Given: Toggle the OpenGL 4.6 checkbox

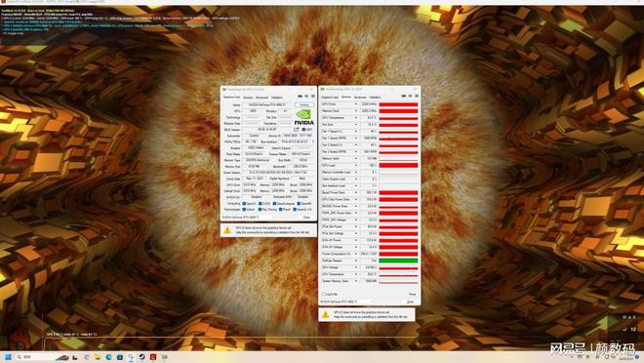Looking at the screenshot, I should pyautogui.click(x=295, y=210).
